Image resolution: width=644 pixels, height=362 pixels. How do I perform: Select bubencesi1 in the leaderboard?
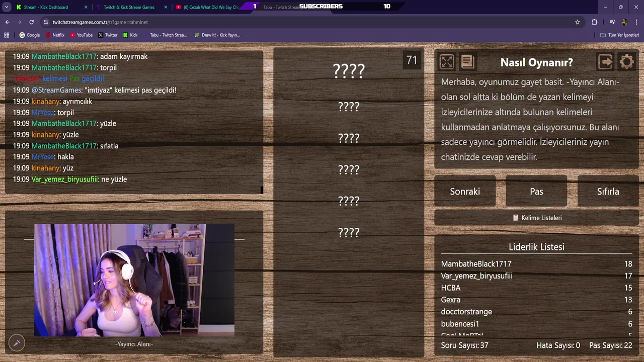[536, 324]
